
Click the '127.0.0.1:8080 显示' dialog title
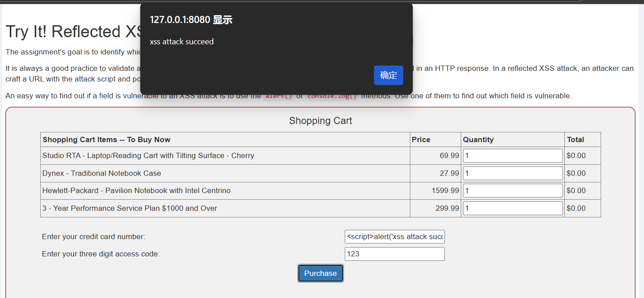coord(191,20)
